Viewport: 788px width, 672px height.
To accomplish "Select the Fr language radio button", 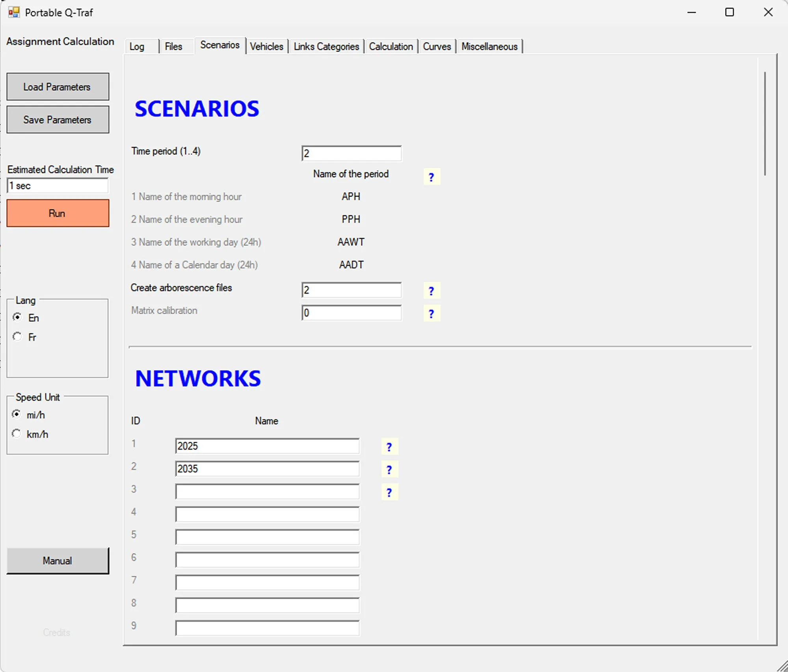I will click(17, 336).
